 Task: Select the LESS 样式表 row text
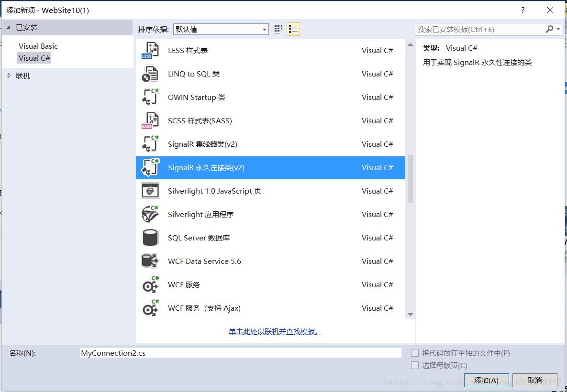coord(188,51)
